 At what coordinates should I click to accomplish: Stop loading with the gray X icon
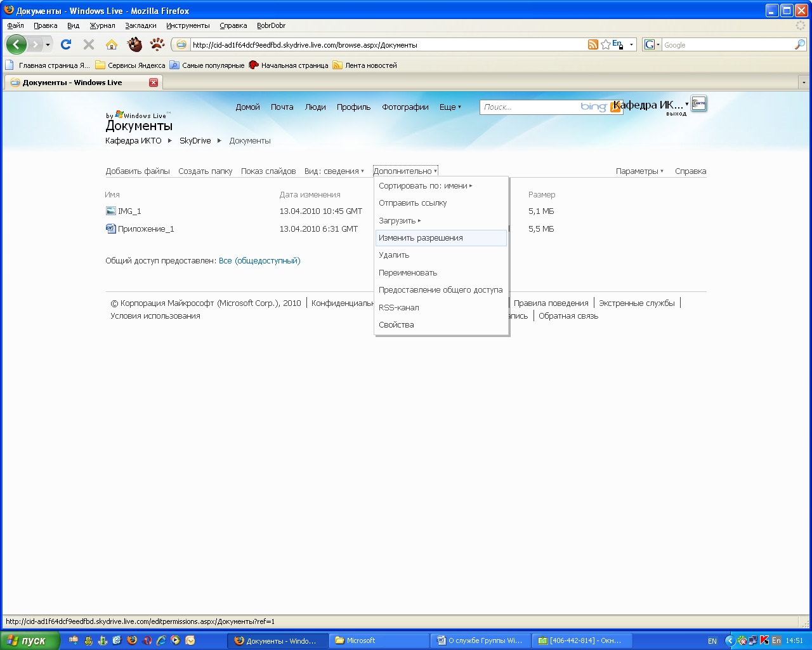tap(89, 44)
